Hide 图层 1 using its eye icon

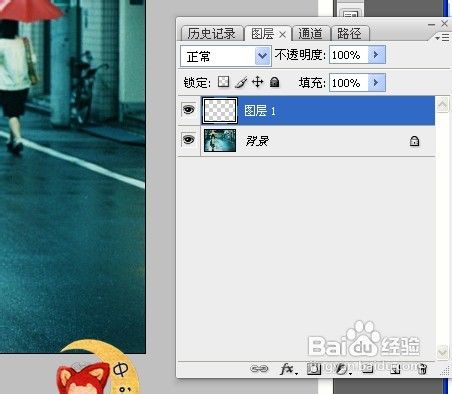[x=188, y=109]
